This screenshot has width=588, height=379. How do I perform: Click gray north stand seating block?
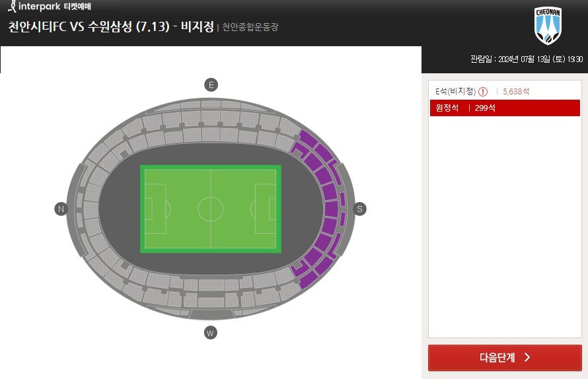pyautogui.click(x=91, y=209)
